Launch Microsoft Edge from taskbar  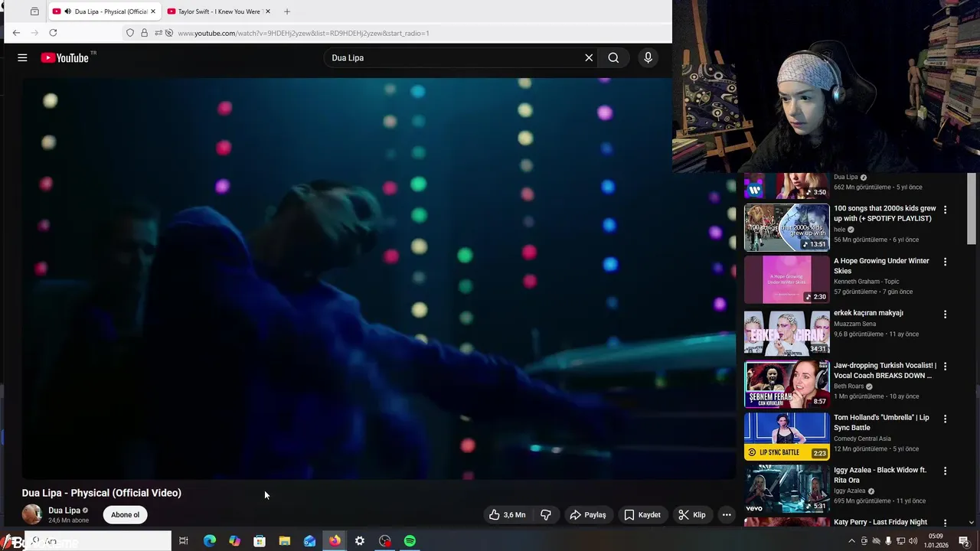pos(209,541)
